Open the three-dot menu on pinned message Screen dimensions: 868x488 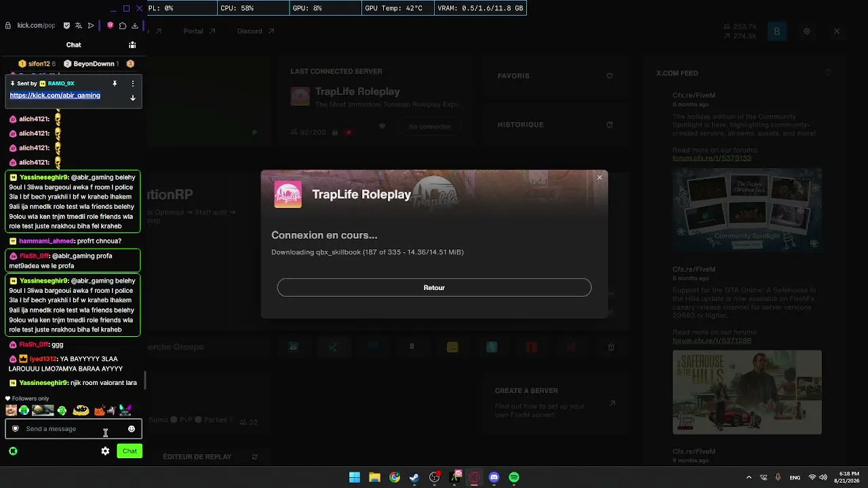pos(132,83)
